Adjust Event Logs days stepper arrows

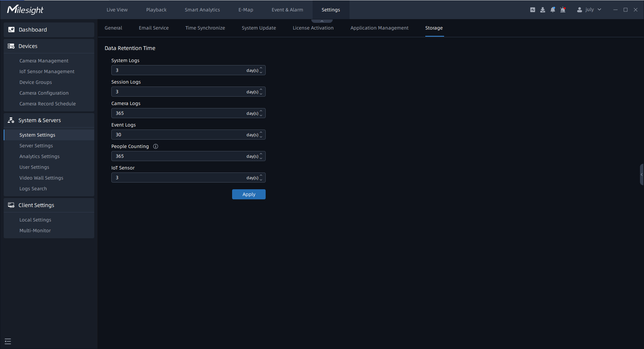click(x=261, y=135)
